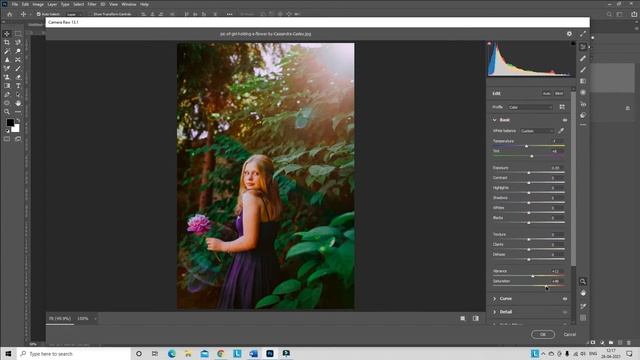640x360 pixels.
Task: Open Photoshop Window menu
Action: point(129,4)
